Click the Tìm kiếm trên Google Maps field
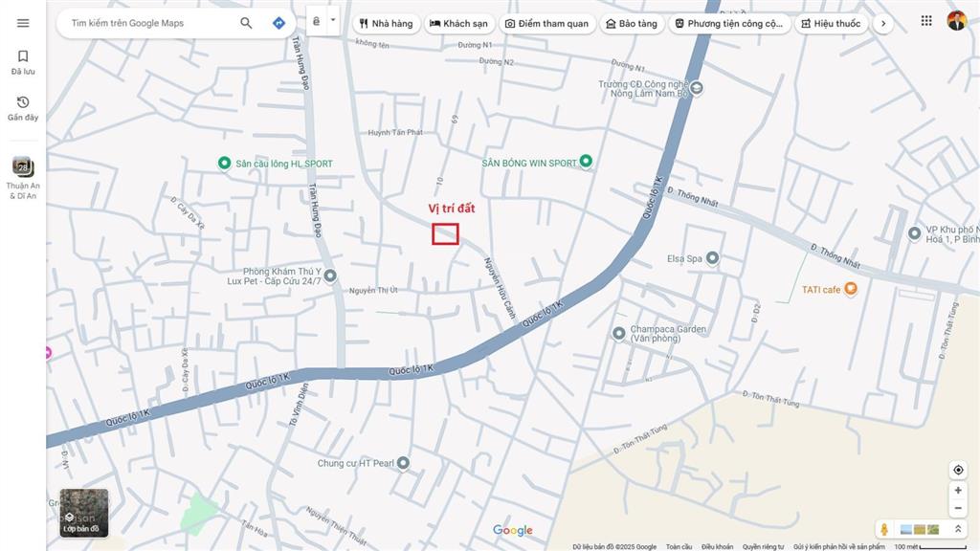The height and width of the screenshot is (551, 980). click(x=148, y=23)
